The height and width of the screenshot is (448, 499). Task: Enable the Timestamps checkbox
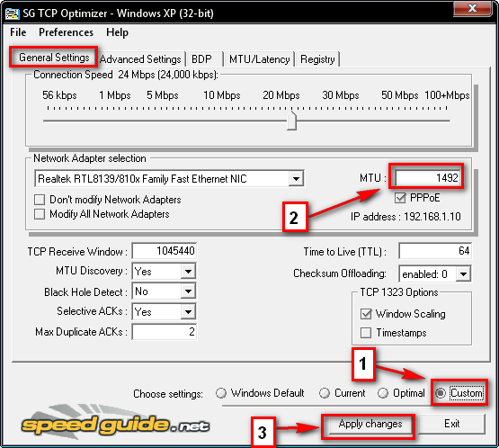pyautogui.click(x=366, y=333)
